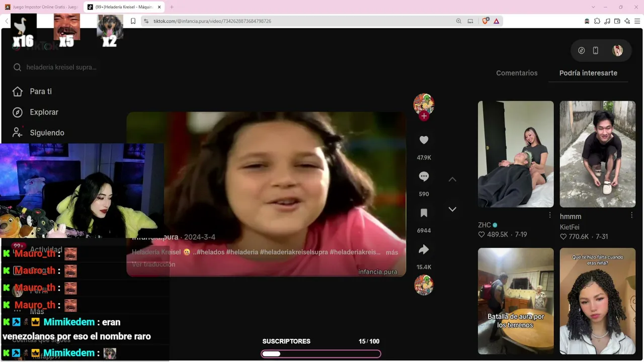The height and width of the screenshot is (362, 644).
Task: Click the #helados hashtag in the caption
Action: [x=211, y=252]
